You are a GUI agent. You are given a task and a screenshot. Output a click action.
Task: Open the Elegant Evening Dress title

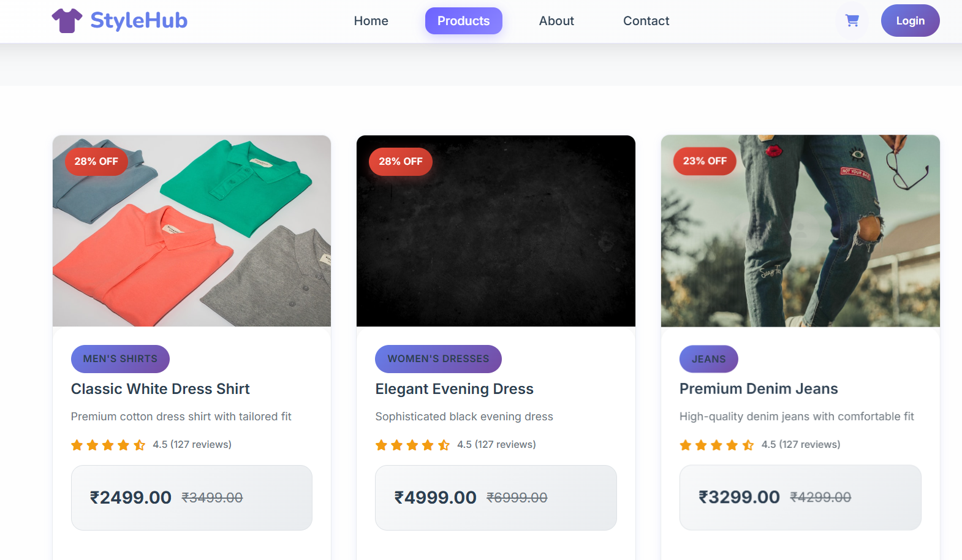click(x=454, y=389)
